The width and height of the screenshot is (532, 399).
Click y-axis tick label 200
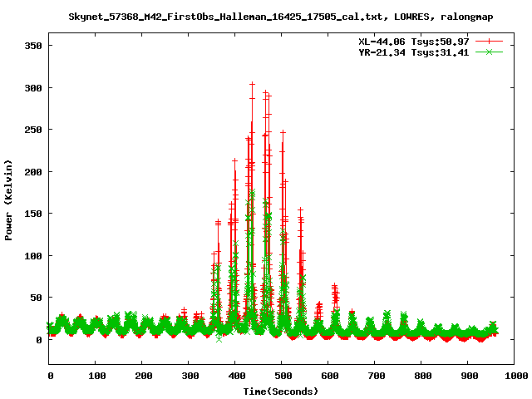(x=33, y=172)
